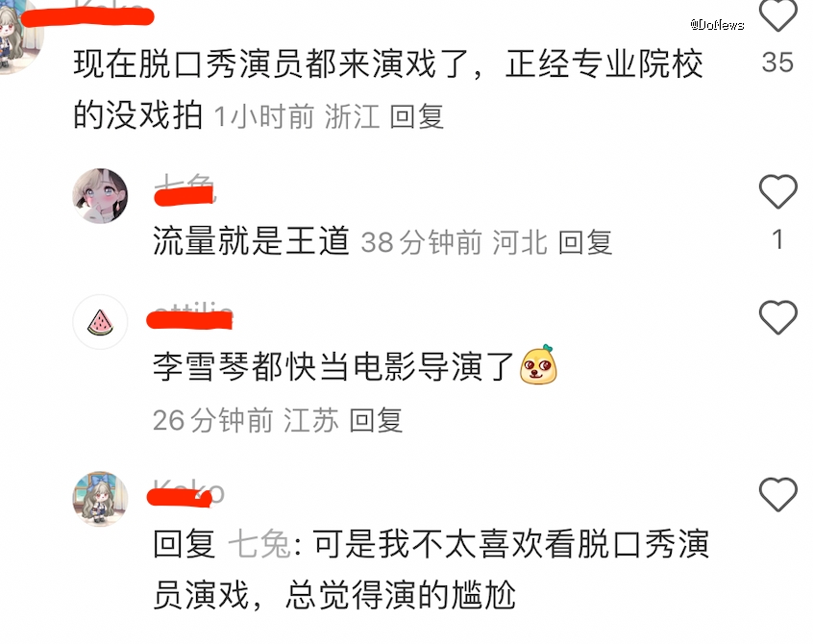Tap the redacted username above '流量就是王道'
The image size is (813, 644).
tap(185, 192)
